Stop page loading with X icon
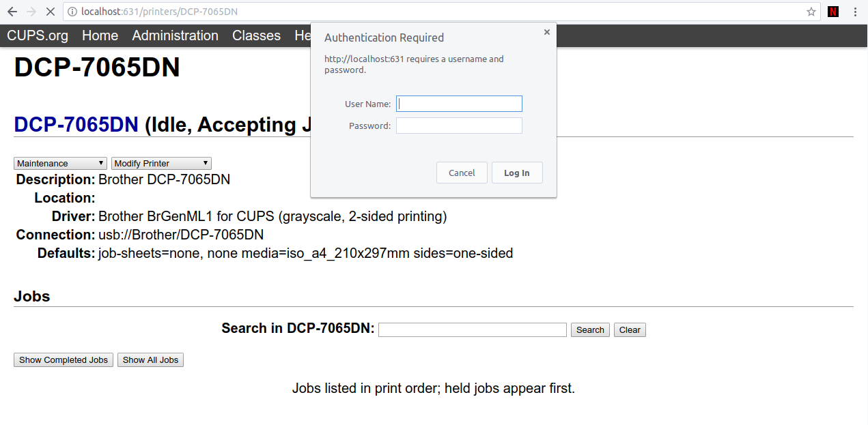This screenshot has height=425, width=868. pyautogui.click(x=52, y=12)
